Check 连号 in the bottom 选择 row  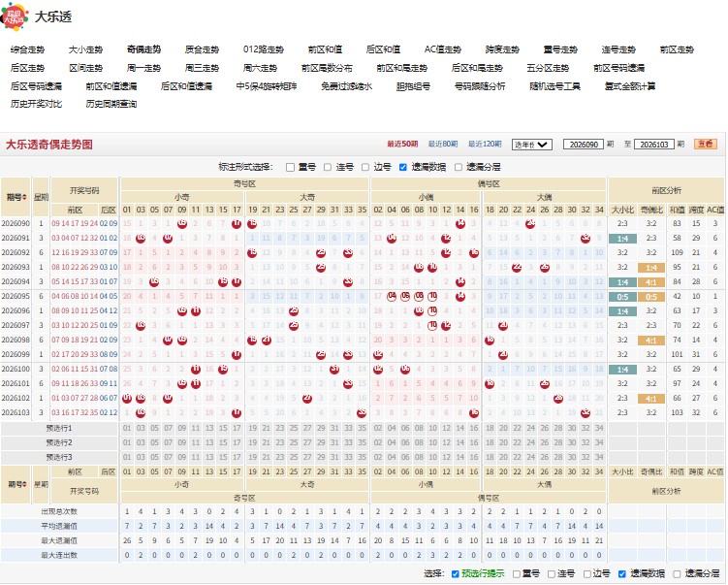coord(552,574)
